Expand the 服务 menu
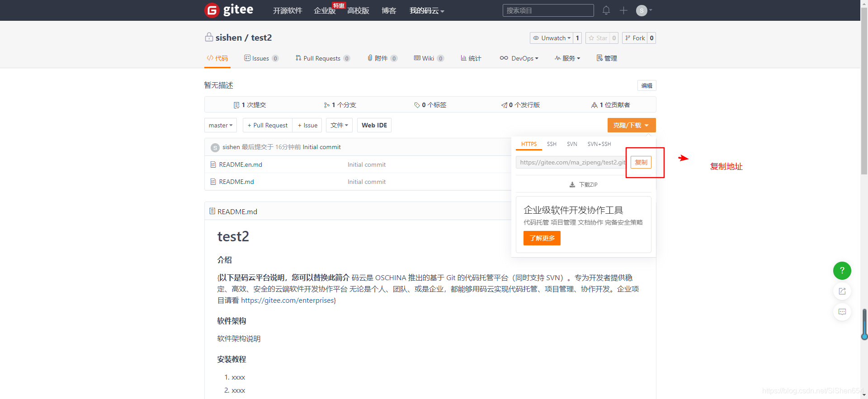 pyautogui.click(x=567, y=58)
